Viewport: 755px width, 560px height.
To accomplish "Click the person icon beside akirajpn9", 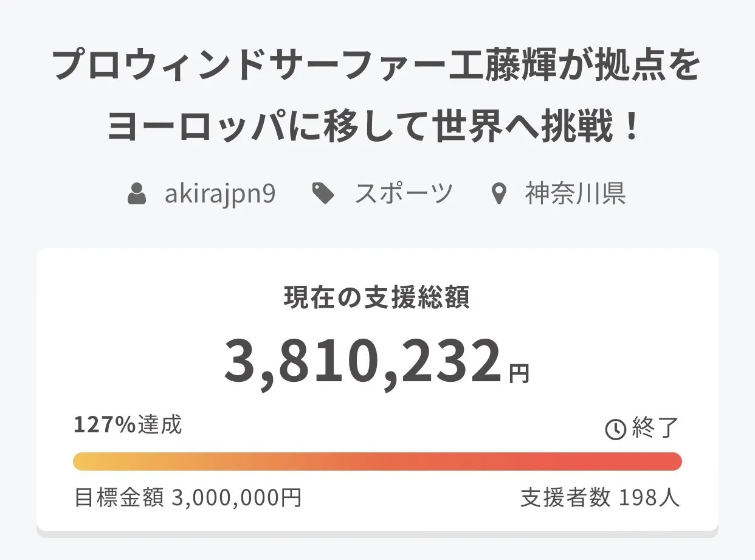I will pos(137,195).
